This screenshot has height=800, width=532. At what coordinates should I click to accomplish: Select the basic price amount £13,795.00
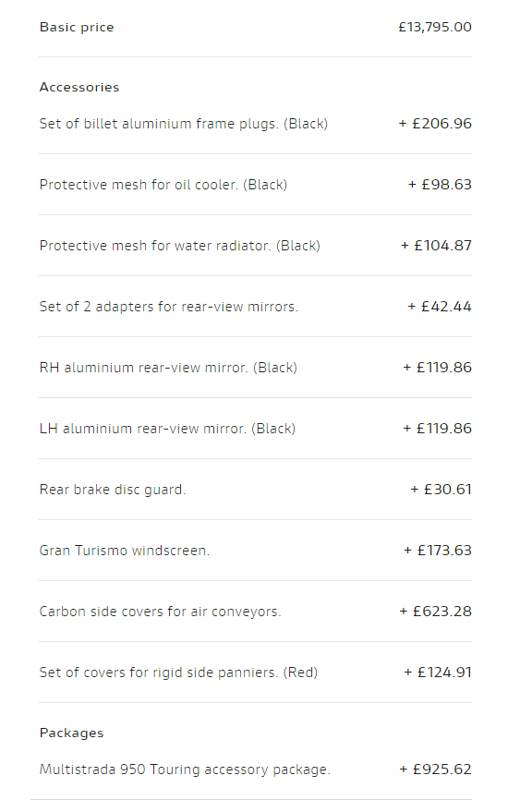click(435, 27)
